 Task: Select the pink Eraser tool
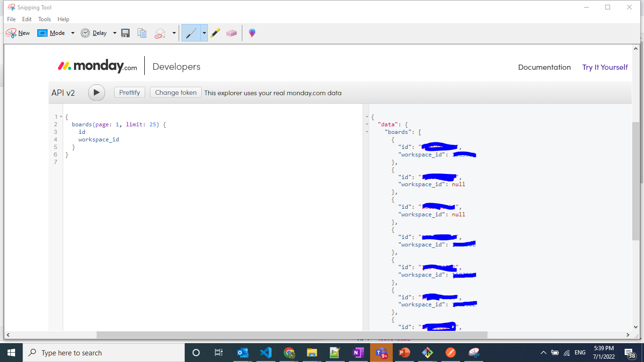[x=231, y=33]
